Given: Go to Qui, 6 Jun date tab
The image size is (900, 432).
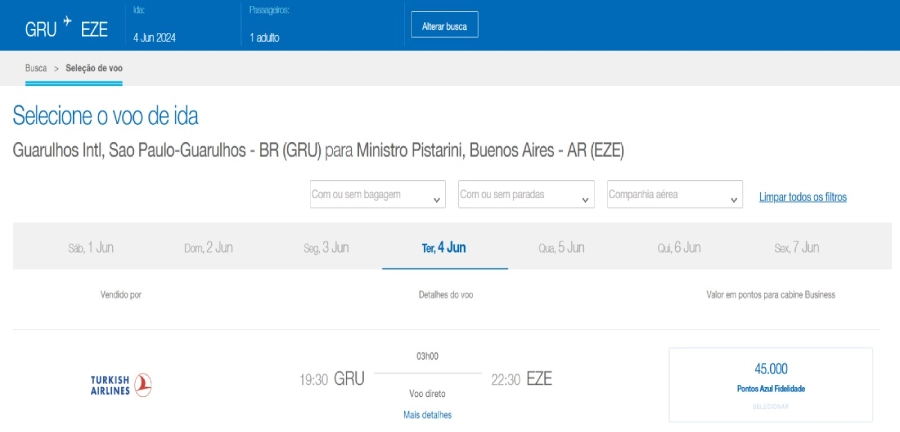Looking at the screenshot, I should 679,248.
